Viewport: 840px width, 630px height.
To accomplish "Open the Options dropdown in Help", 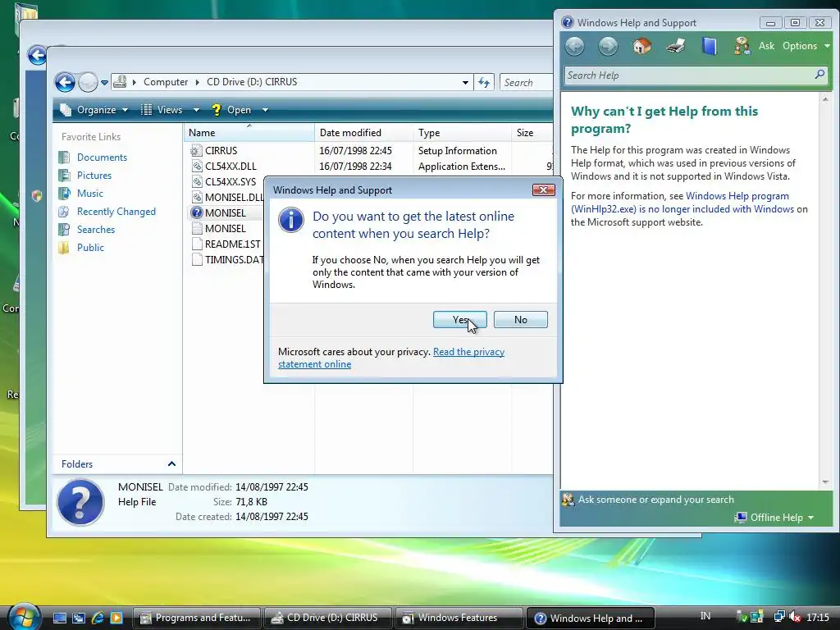I will [x=806, y=46].
